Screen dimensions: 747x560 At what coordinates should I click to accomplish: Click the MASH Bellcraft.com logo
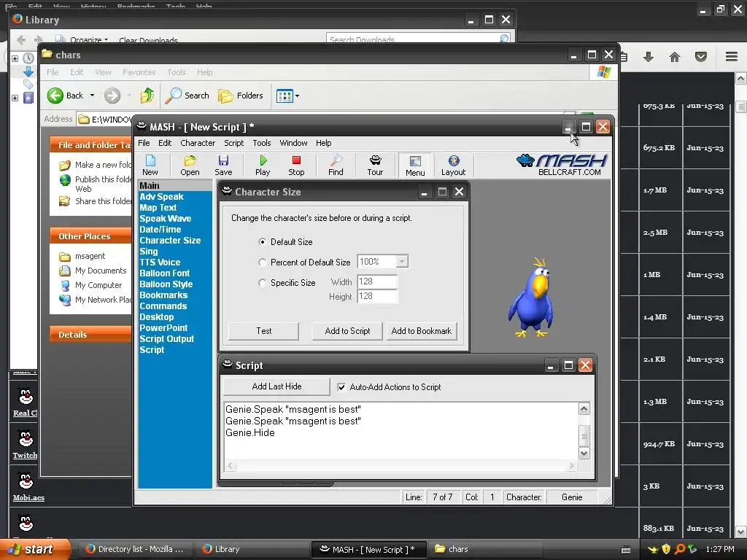[x=562, y=165]
